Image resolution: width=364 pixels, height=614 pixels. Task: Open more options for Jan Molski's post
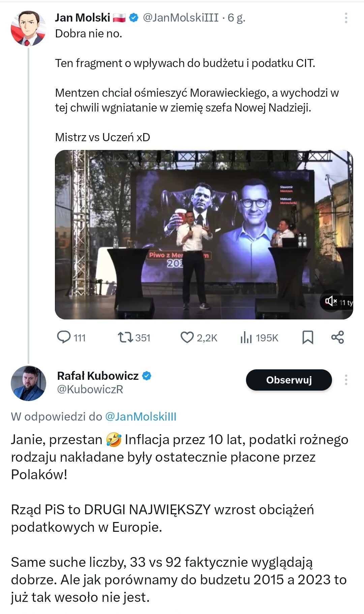pyautogui.click(x=346, y=18)
